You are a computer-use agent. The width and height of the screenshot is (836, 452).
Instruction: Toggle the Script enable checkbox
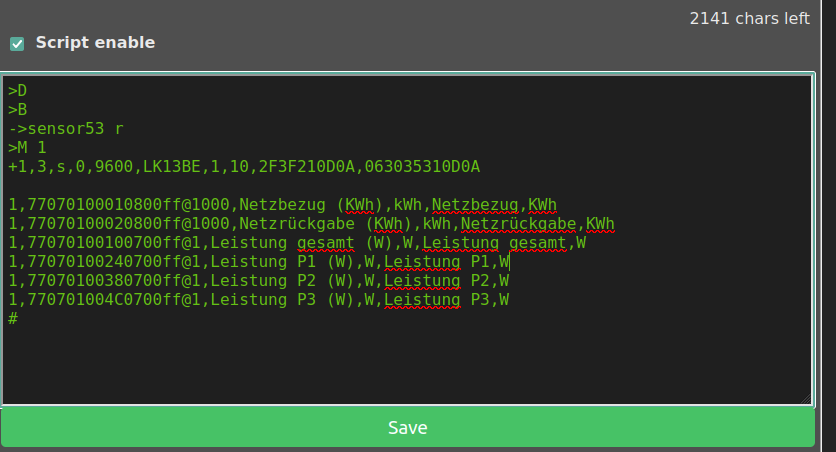tap(17, 43)
